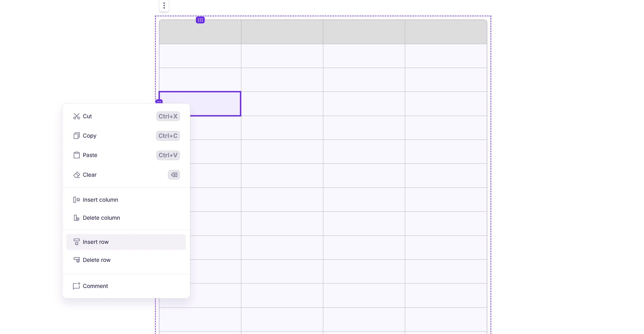Screen dimensions: 644x334
Task: Select Cut from the context menu
Action: point(126,116)
